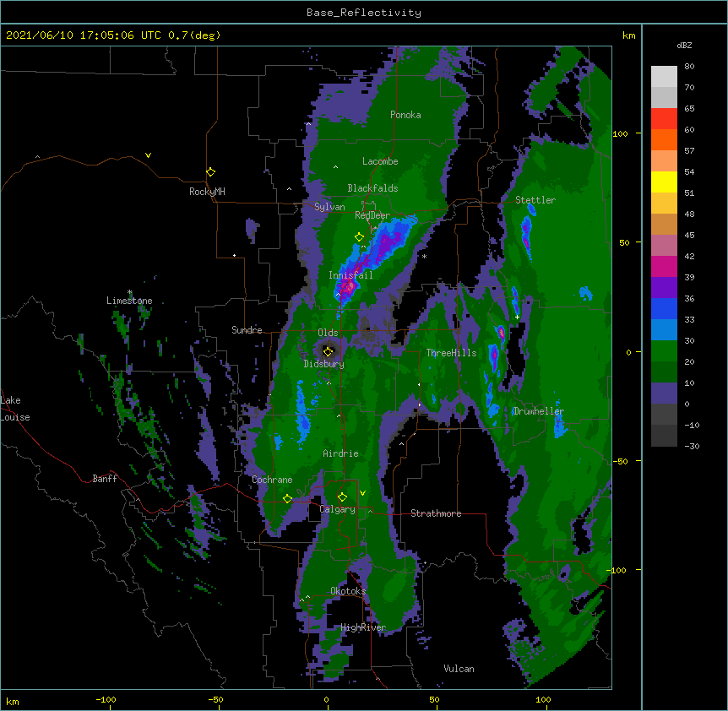
Task: Select the Cochrane label
Action: click(x=272, y=480)
